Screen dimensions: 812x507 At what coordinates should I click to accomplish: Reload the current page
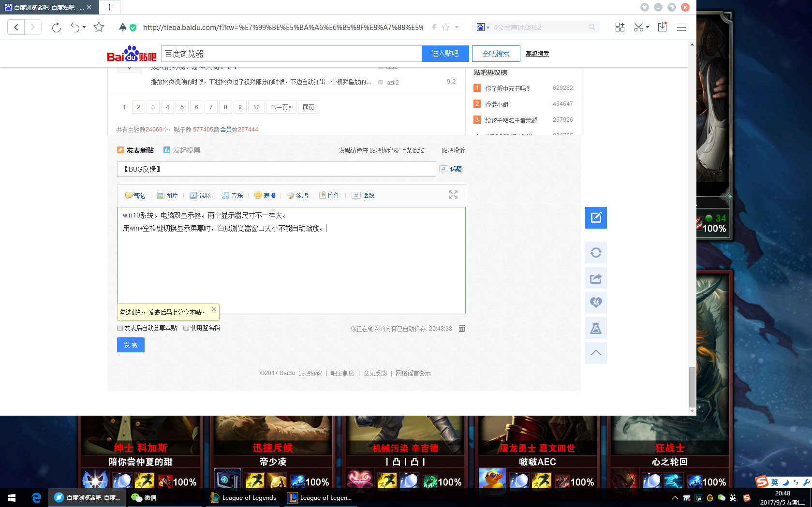(x=57, y=28)
